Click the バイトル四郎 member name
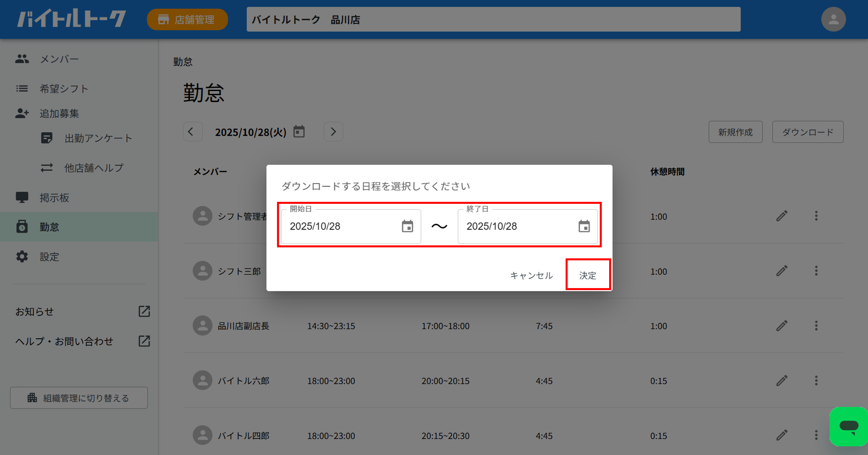 [243, 436]
